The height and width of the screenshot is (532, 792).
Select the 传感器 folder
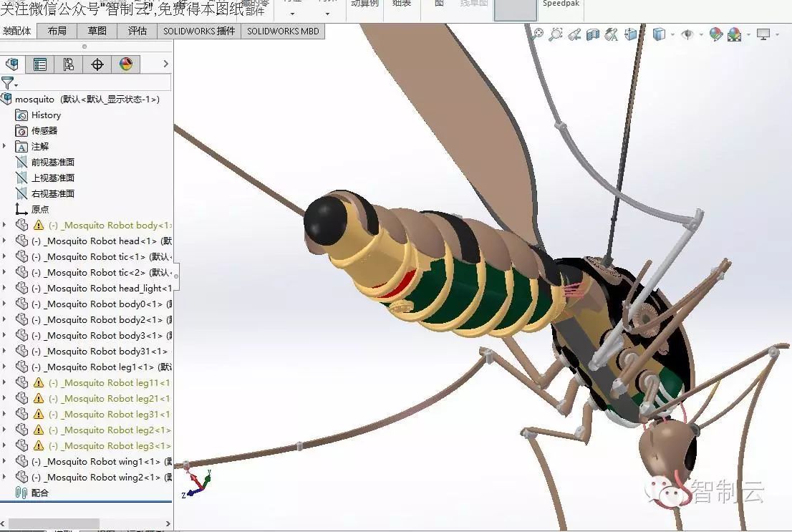(x=37, y=131)
